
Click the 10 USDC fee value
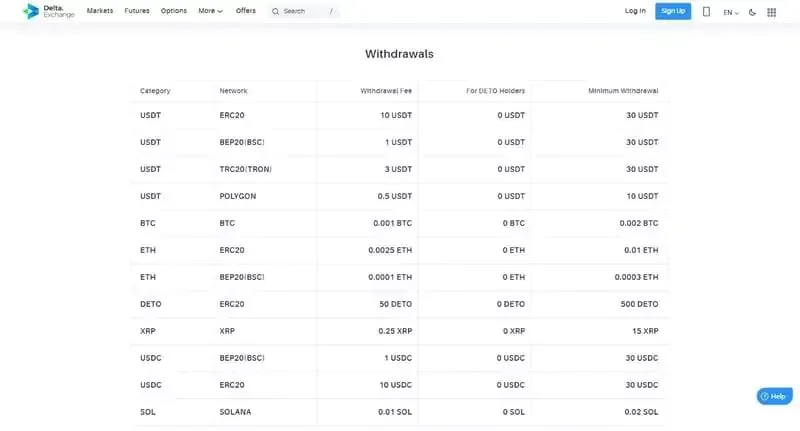coord(395,385)
